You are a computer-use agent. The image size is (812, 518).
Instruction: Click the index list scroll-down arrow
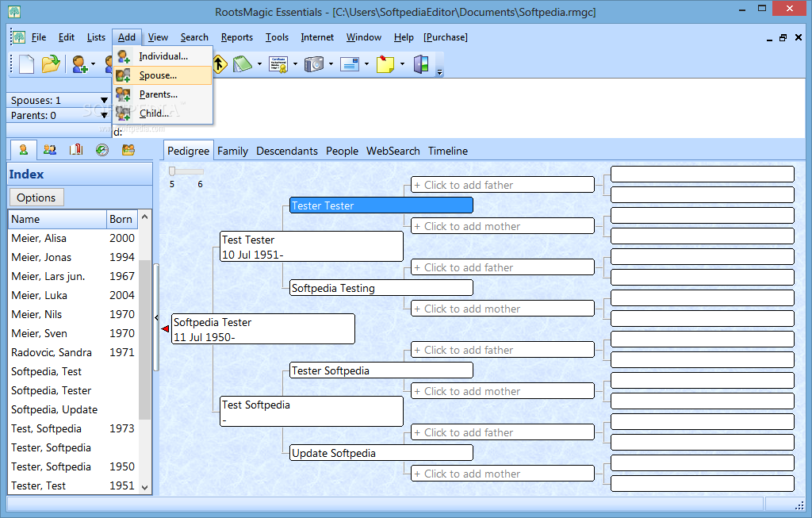point(145,487)
